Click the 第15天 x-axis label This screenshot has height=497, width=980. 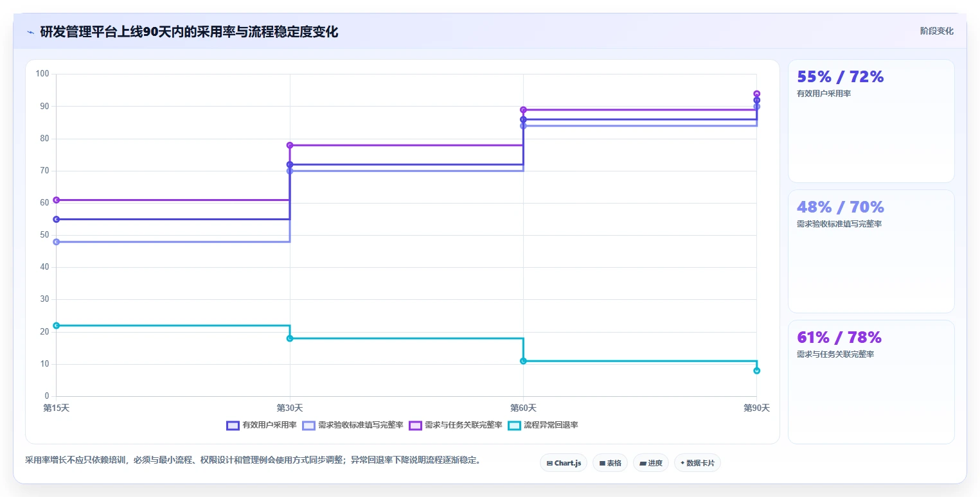pos(57,408)
